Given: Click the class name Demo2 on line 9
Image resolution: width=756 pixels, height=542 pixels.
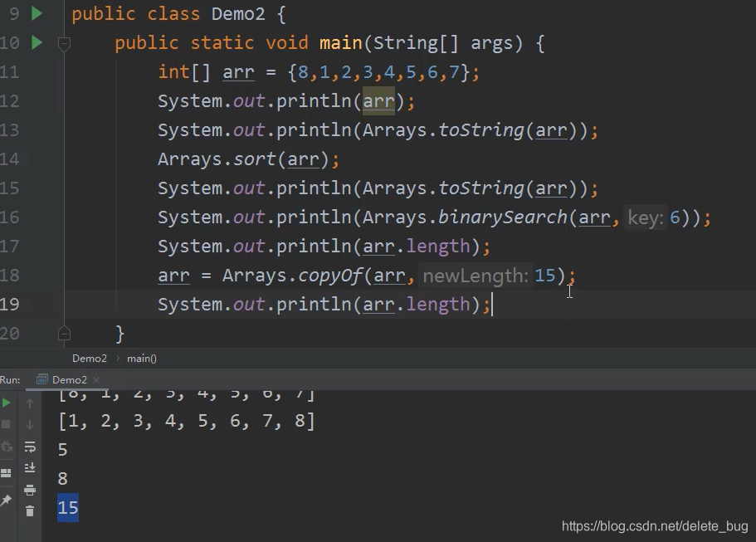Looking at the screenshot, I should pyautogui.click(x=238, y=14).
